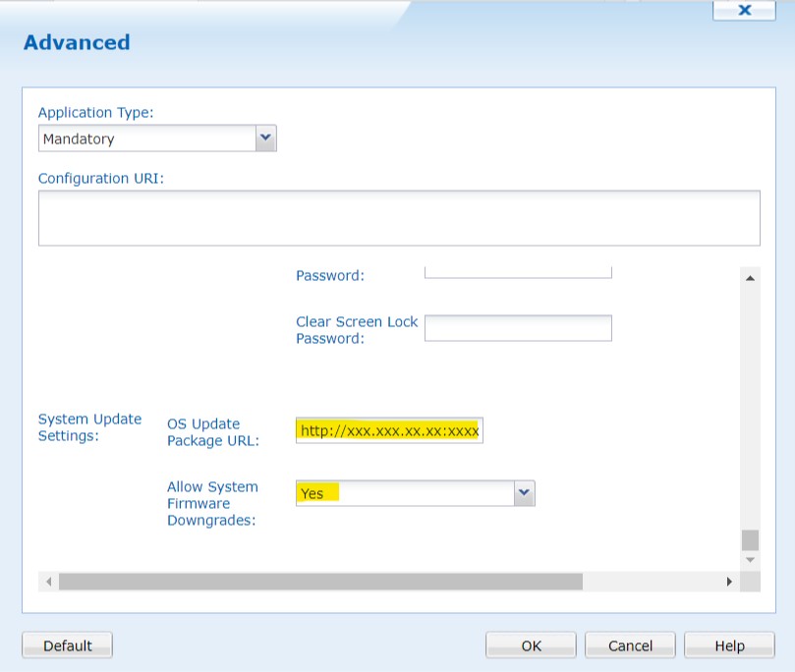Click the "Application Type:" label
Screen dimensions: 795x672
96,112
